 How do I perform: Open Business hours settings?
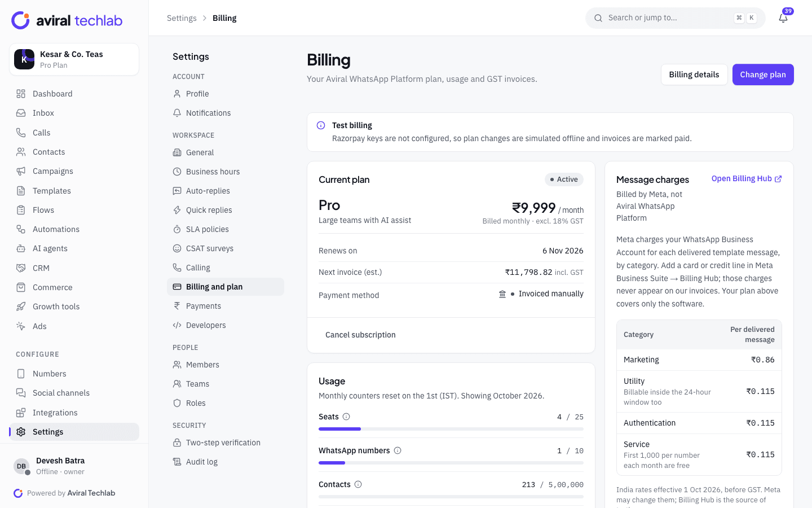click(x=226, y=172)
